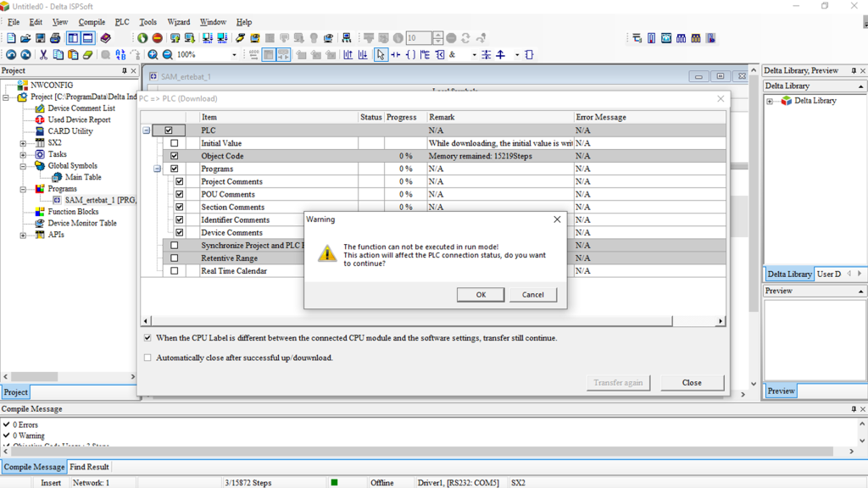The width and height of the screenshot is (868, 488).
Task: Click the Undo arrow icon
Action: coord(11,55)
